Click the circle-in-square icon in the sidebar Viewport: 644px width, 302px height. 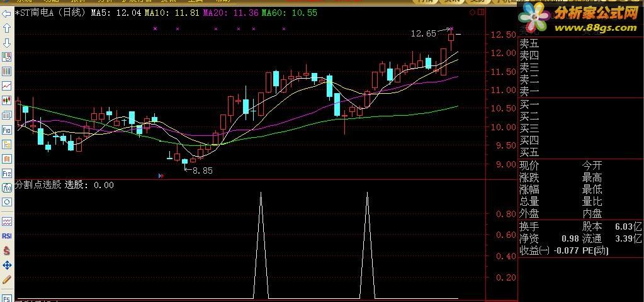(6, 202)
